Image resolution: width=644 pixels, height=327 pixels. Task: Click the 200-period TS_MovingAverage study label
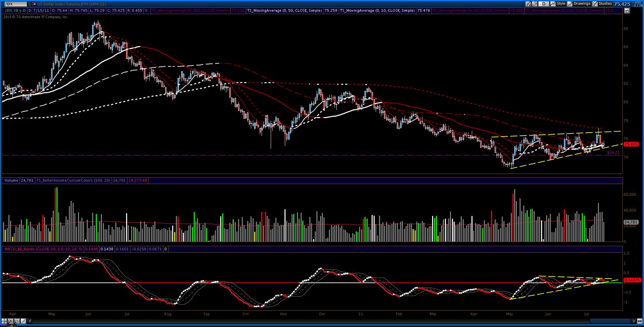point(190,11)
